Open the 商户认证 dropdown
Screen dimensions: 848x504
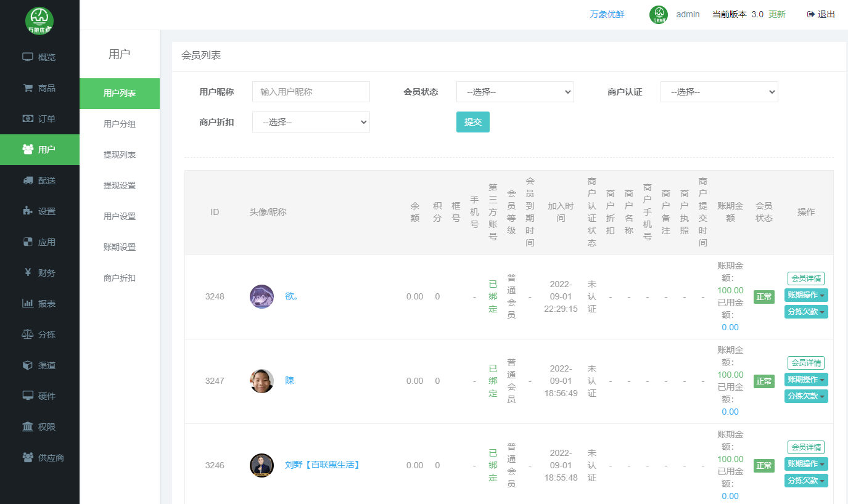coord(719,92)
